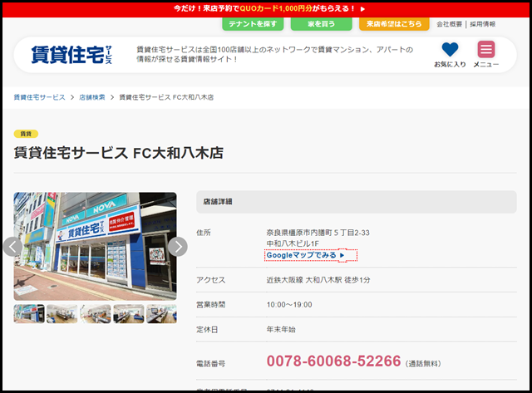Click the 10:00～19:00 business hours text
This screenshot has height=393, width=532.
point(289,305)
